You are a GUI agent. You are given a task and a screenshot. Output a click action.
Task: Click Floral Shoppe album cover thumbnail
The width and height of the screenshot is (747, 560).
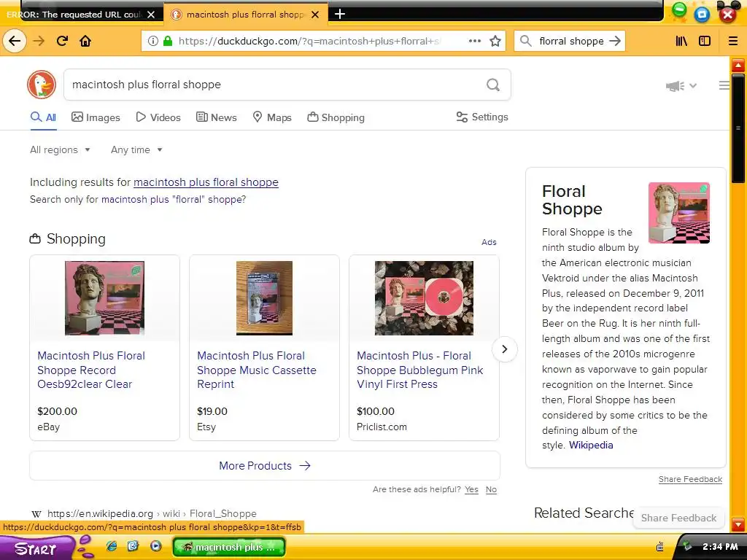pos(679,213)
